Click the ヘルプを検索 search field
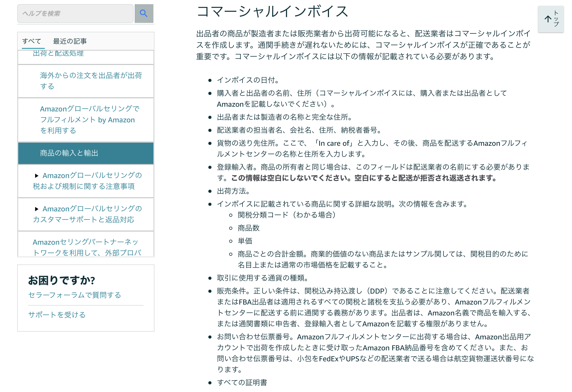The height and width of the screenshot is (392, 572). [75, 13]
